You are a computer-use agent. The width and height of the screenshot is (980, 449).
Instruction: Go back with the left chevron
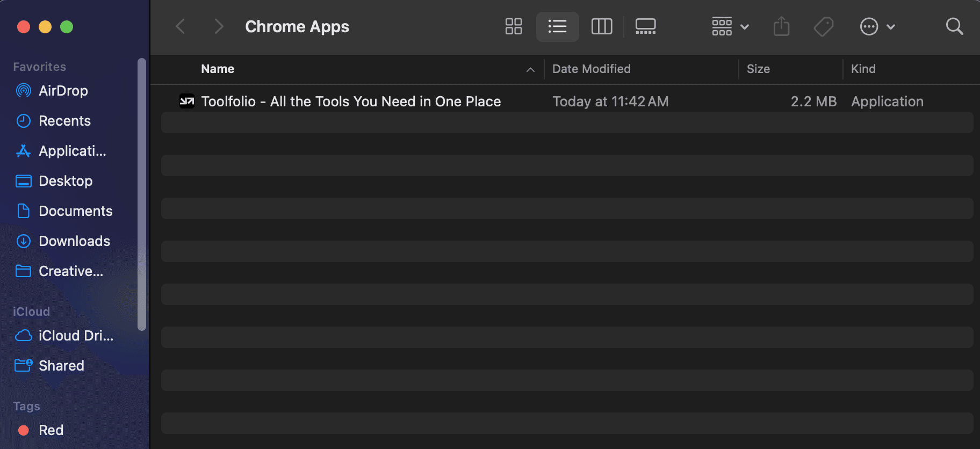[x=181, y=26]
